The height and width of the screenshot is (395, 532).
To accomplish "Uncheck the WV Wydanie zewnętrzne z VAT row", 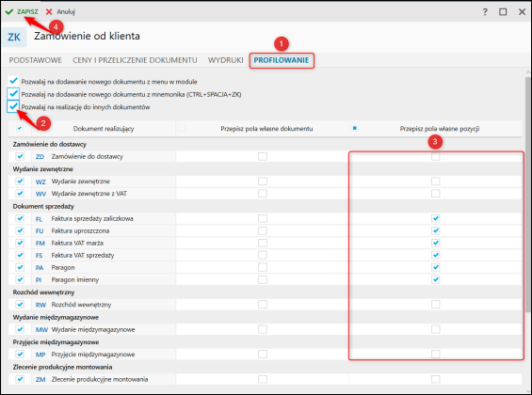I will [x=20, y=193].
